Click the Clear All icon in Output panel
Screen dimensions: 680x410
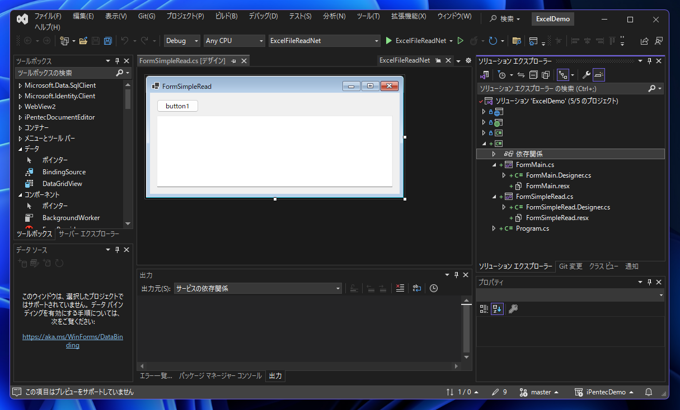[400, 288]
